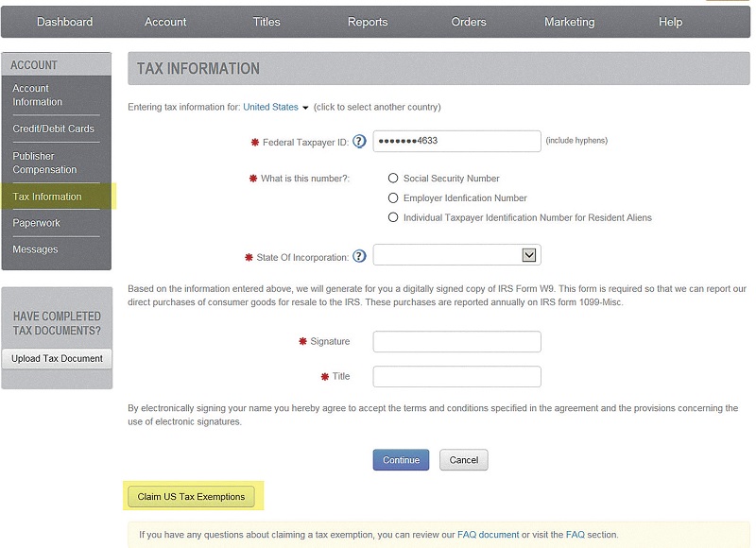This screenshot has height=548, width=756.
Task: Focus the Title text field
Action: click(x=456, y=376)
